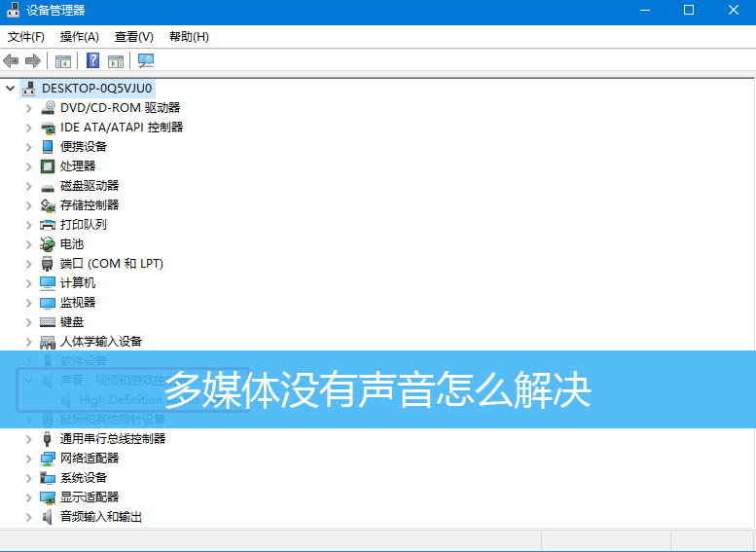Expand the 显示适配器 display adapters node
This screenshot has height=552, width=756.
coord(28,497)
